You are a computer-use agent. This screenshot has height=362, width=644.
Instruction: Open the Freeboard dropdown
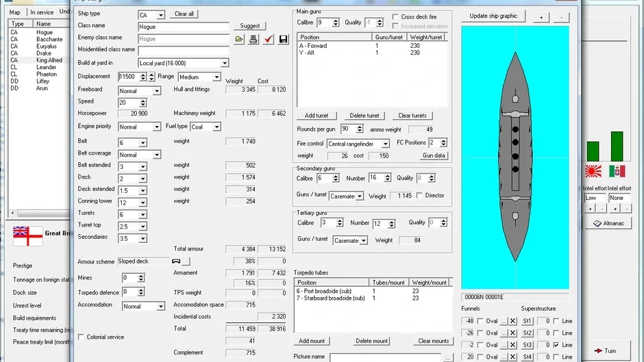tap(156, 91)
